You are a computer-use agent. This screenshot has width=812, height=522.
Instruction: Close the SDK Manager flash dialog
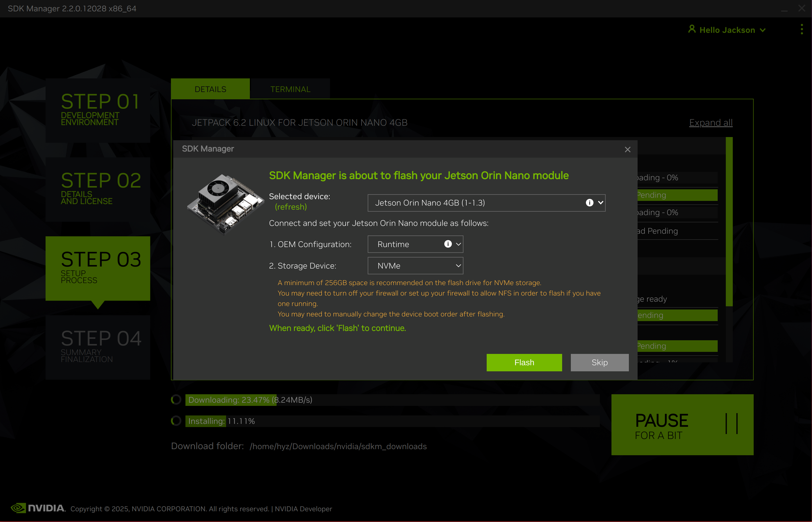click(x=627, y=150)
